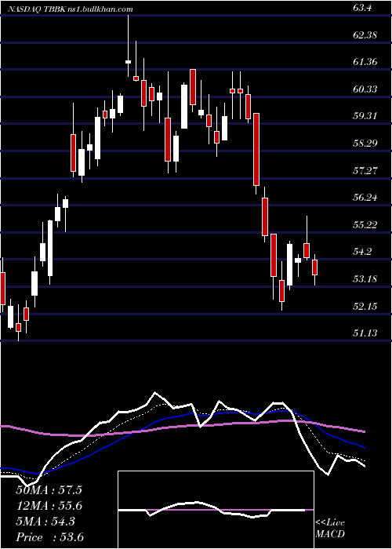Click the 51.13 price axis label
This screenshot has height=549, width=392.
(365, 333)
